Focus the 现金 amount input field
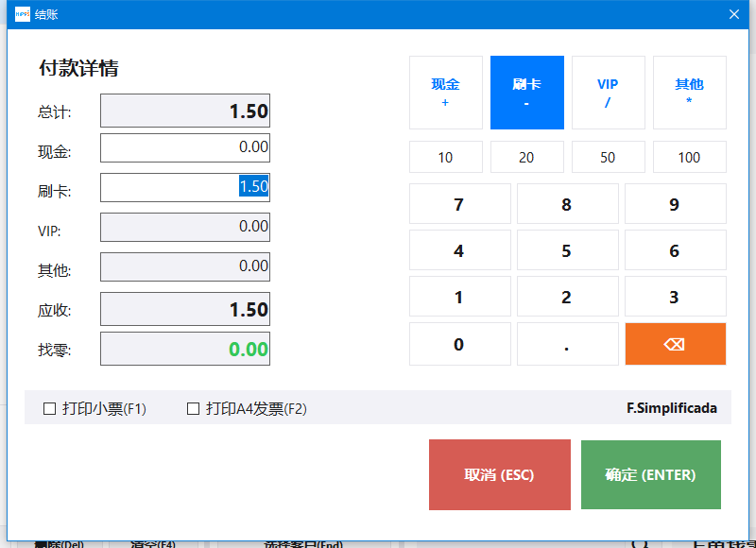Screen dimensions: 756x548 [x=185, y=148]
